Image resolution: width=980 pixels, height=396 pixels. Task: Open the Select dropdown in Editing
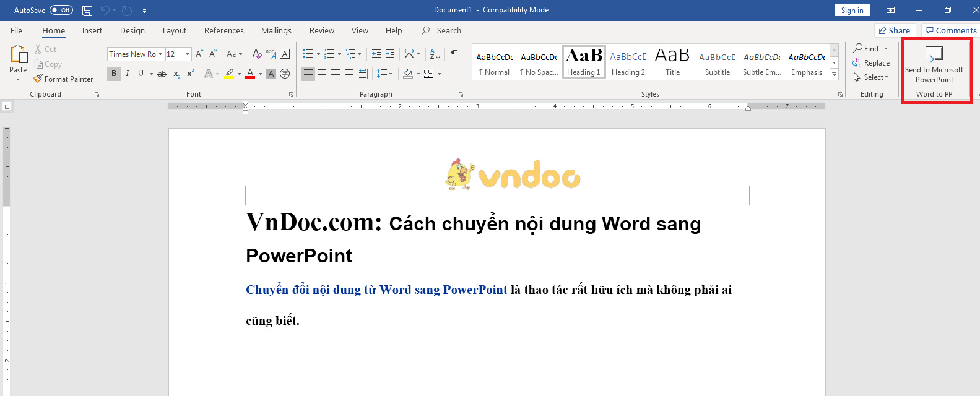(871, 77)
